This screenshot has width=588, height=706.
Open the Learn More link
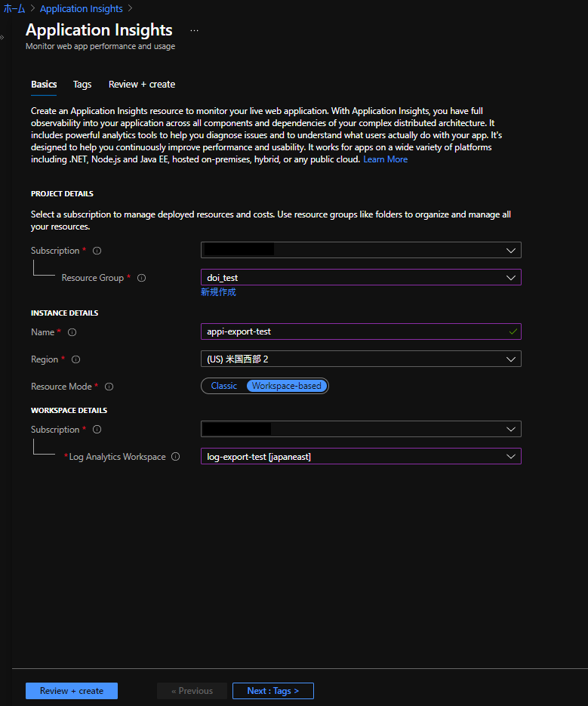(x=386, y=159)
